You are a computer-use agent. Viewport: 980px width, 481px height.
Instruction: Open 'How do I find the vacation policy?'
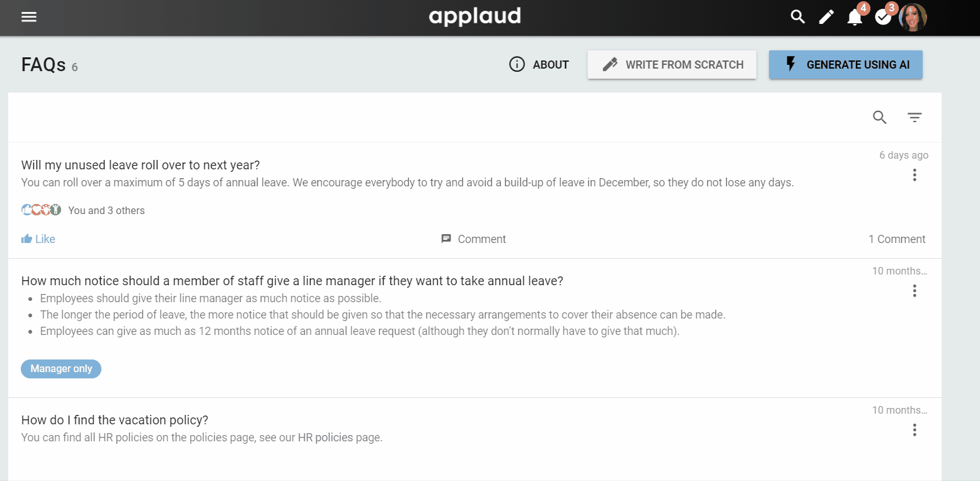(115, 420)
